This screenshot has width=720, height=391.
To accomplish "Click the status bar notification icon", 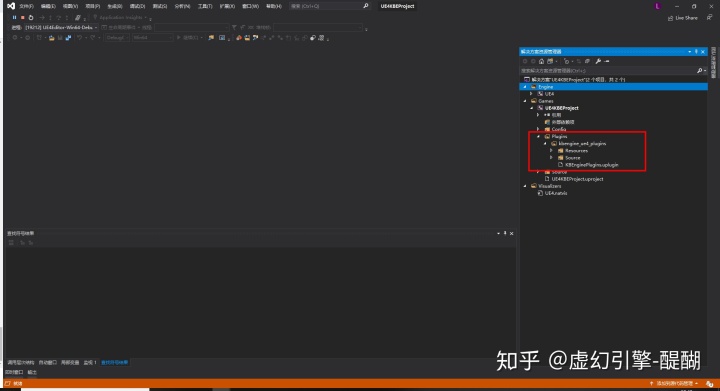I will pos(710,384).
